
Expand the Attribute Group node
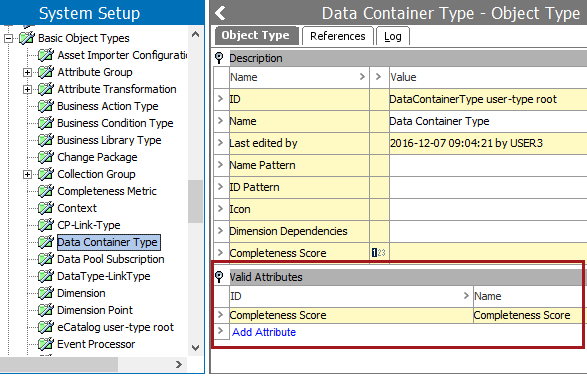[27, 72]
